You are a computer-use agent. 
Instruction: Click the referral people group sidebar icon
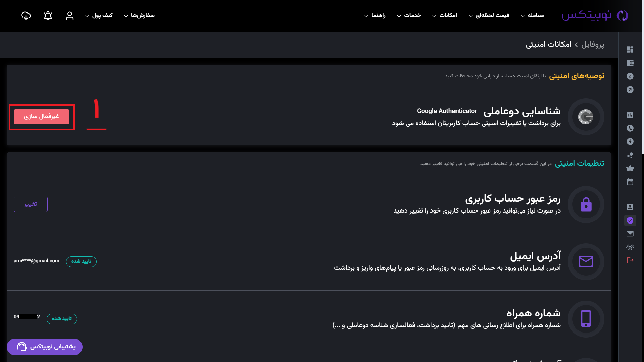[x=630, y=247]
